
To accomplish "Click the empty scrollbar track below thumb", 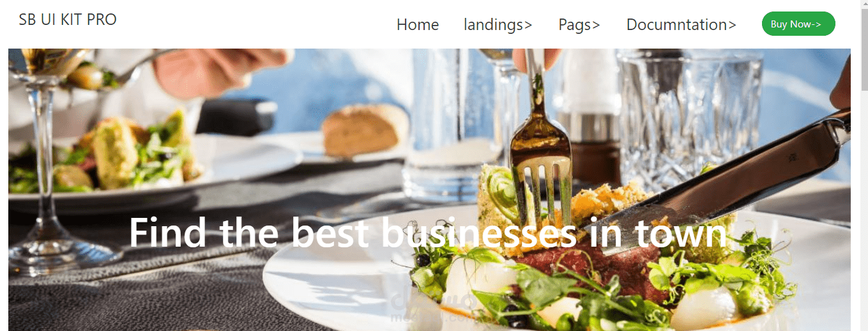I will (864, 211).
